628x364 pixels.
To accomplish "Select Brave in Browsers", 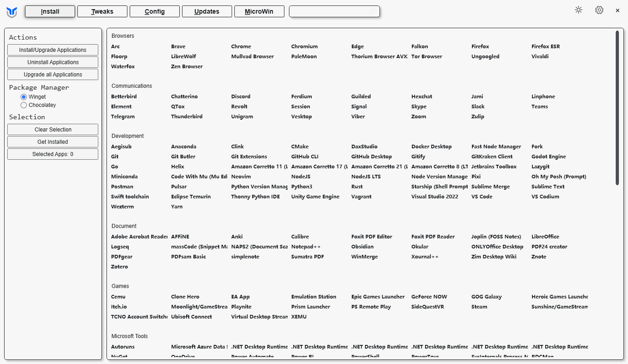I will coord(178,46).
